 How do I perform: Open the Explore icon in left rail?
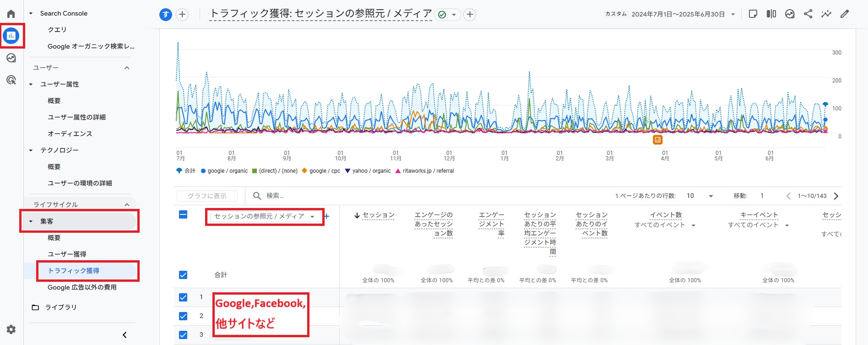[11, 58]
